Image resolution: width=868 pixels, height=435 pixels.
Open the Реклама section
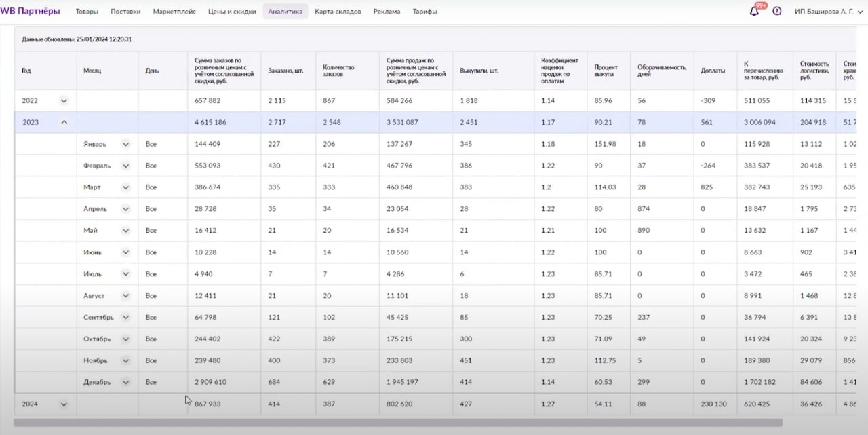click(387, 12)
